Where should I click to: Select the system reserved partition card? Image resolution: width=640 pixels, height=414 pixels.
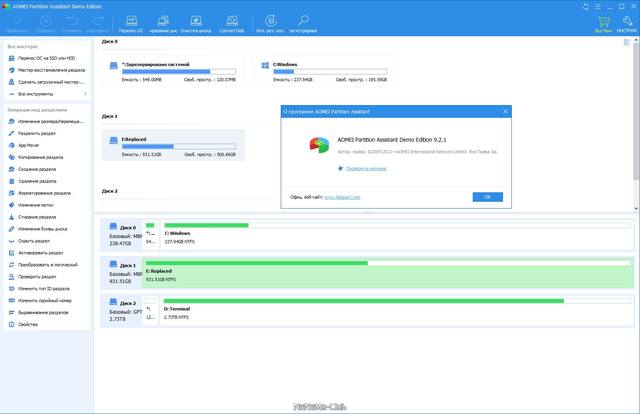click(x=173, y=71)
